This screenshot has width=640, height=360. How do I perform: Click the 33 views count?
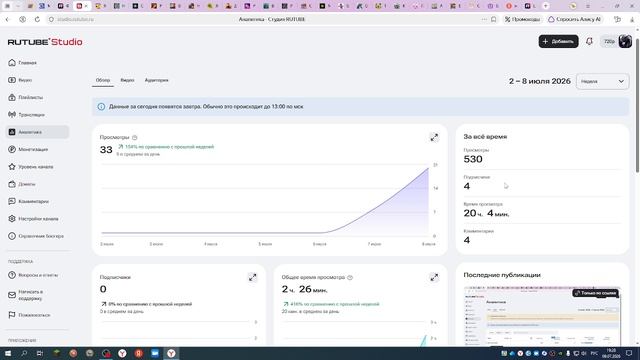pos(106,150)
